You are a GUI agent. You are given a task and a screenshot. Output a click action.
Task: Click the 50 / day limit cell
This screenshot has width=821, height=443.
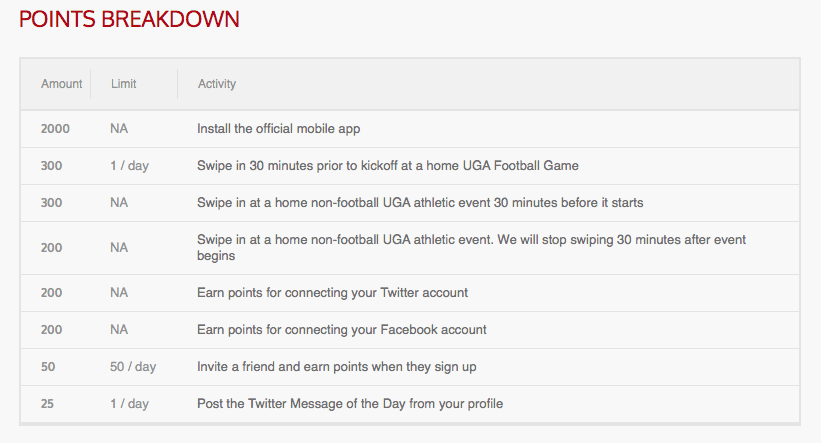click(133, 367)
